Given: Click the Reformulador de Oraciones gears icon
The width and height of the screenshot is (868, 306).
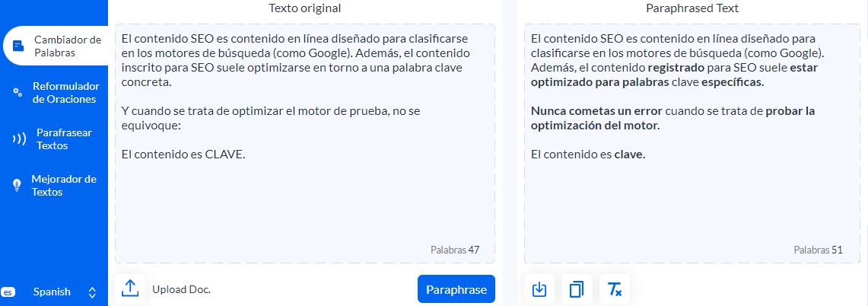Looking at the screenshot, I should (x=17, y=93).
